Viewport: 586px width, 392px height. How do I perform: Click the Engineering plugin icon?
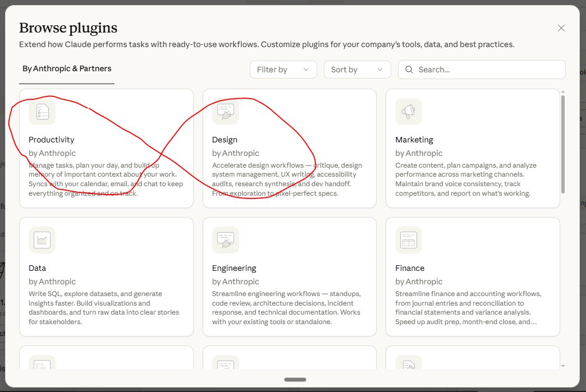[x=225, y=239]
